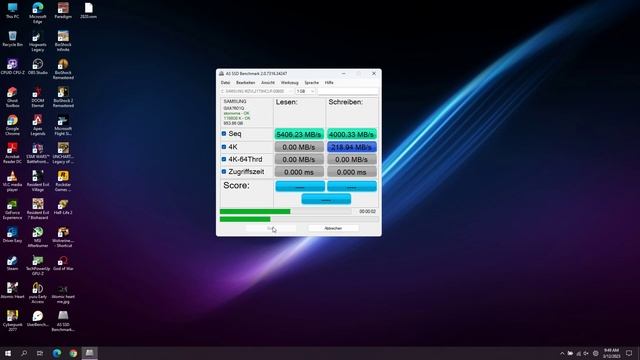640x360 pixels.
Task: Click the empty field beside the size dropdown
Action: tap(348, 91)
